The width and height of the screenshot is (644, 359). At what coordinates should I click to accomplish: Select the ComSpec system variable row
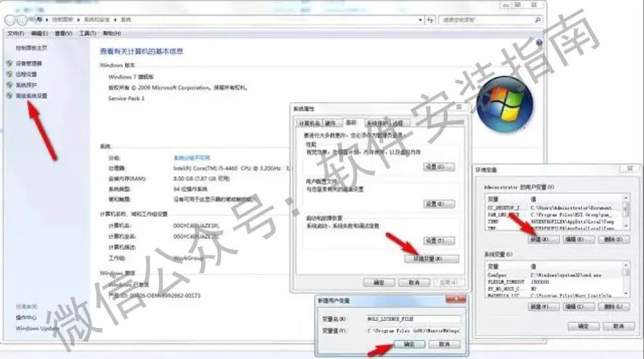click(554, 275)
